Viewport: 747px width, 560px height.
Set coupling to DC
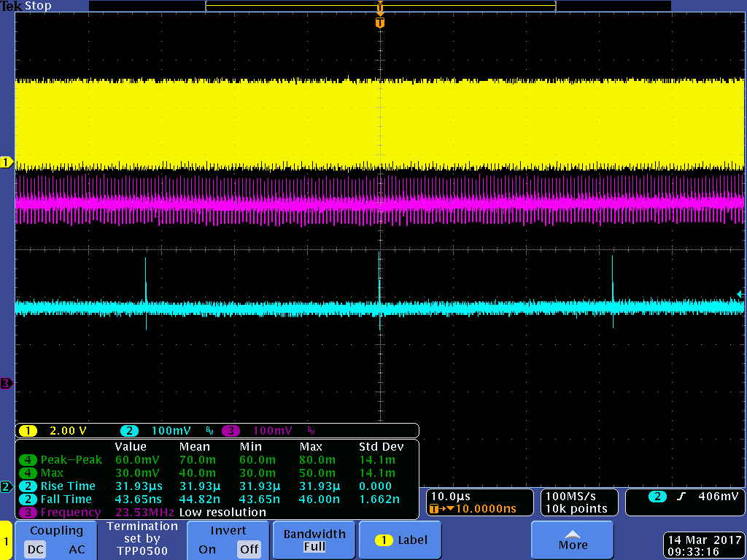coord(36,549)
